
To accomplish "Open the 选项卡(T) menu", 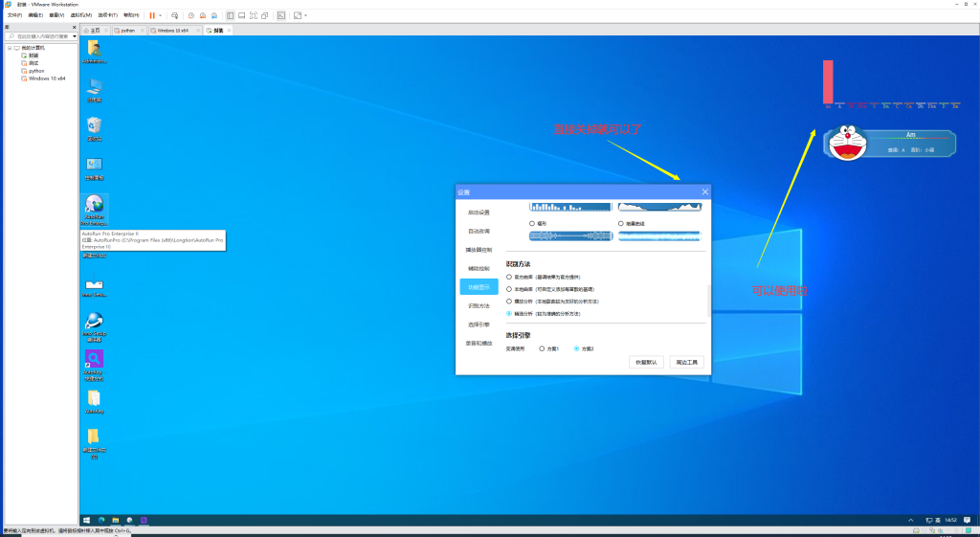I will pyautogui.click(x=107, y=15).
